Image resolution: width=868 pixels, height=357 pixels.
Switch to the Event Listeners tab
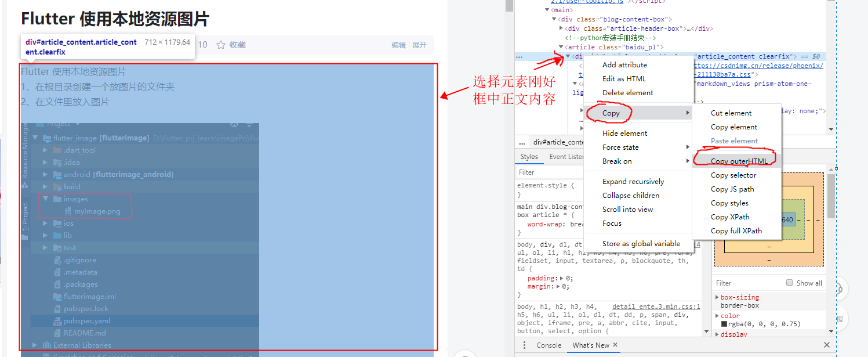pos(566,157)
